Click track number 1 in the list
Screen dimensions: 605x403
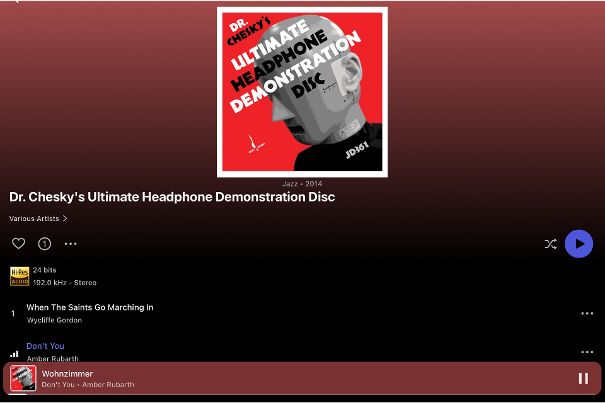(13, 313)
